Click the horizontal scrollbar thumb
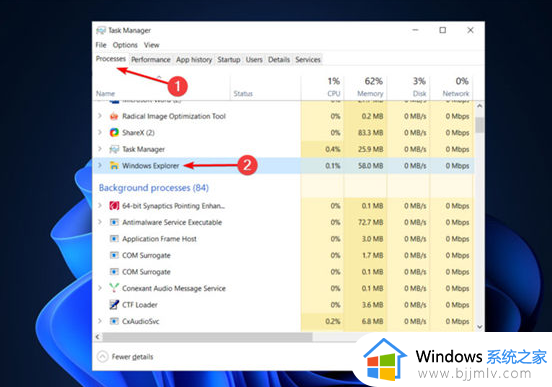 tap(207, 337)
